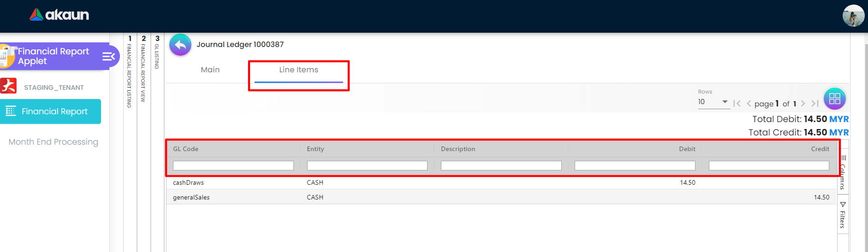Click CASH entity in cashDraws row
868x252 pixels.
click(315, 182)
